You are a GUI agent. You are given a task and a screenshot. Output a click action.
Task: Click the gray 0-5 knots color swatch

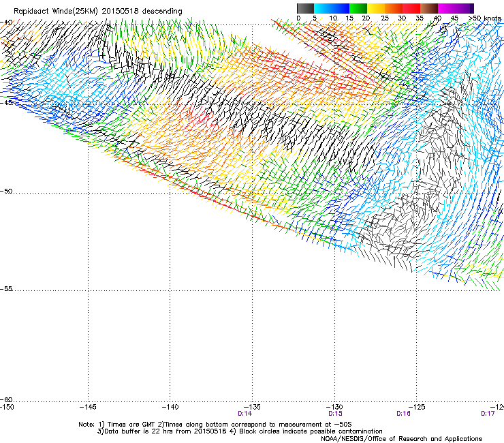[x=305, y=8]
